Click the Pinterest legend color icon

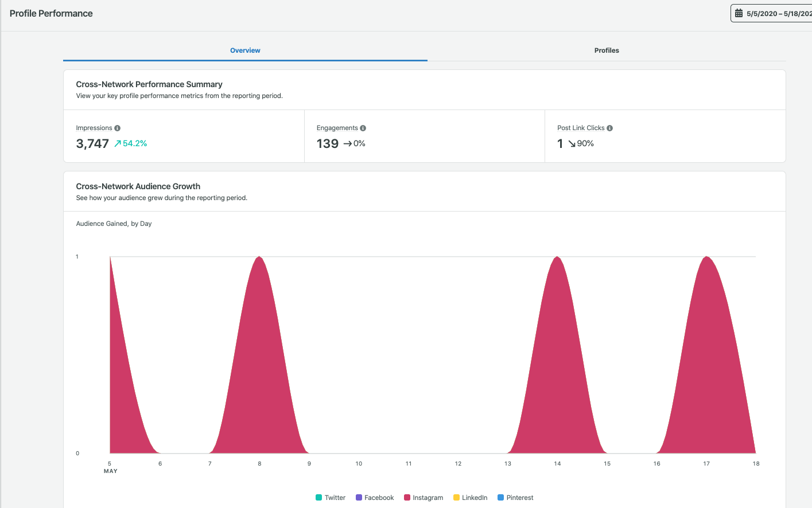pos(500,497)
